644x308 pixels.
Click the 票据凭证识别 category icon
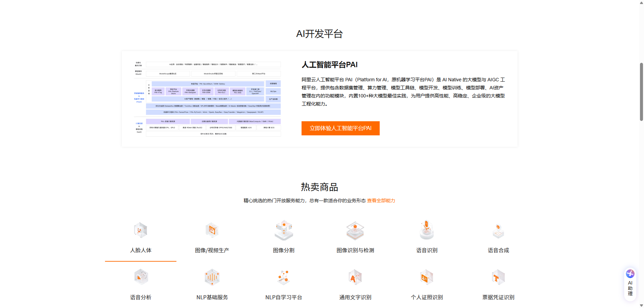pos(498,277)
